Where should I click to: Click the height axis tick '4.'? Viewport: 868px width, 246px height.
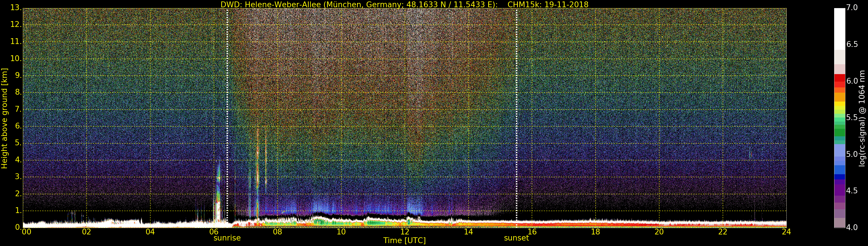[18, 160]
